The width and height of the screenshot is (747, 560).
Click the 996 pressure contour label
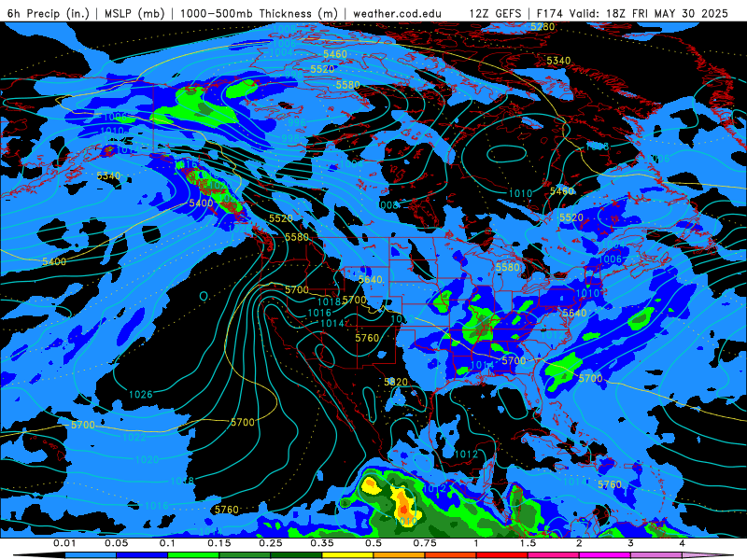point(297,122)
